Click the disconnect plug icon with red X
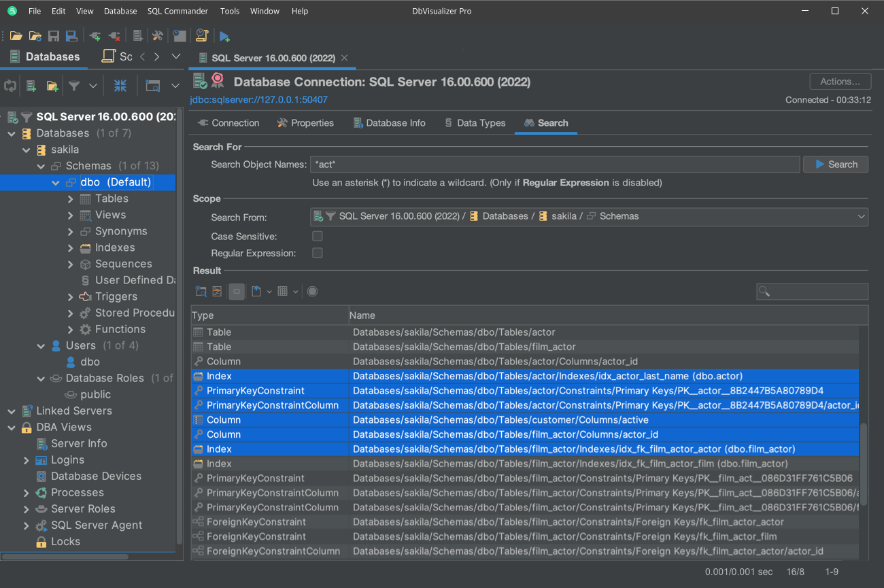884x588 pixels. point(114,36)
